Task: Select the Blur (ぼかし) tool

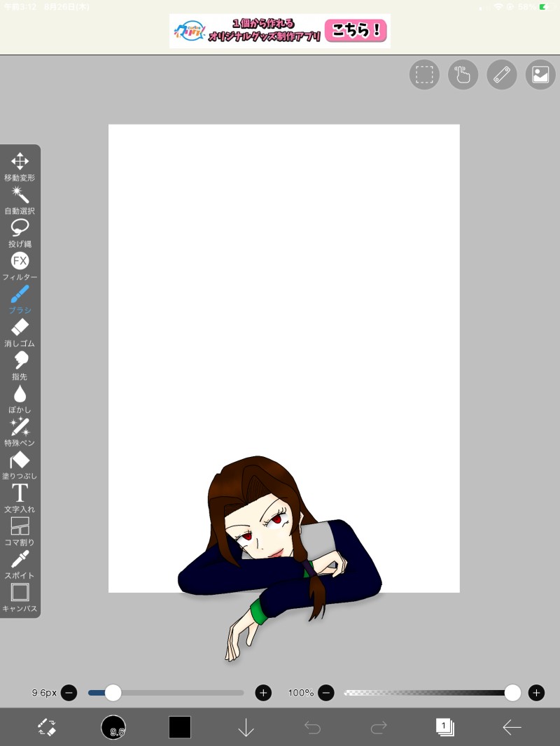Action: coord(20,399)
